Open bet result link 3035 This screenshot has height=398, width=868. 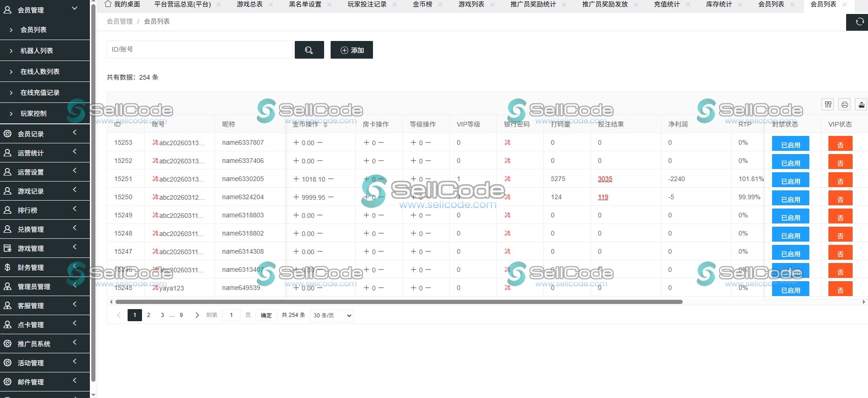(605, 179)
